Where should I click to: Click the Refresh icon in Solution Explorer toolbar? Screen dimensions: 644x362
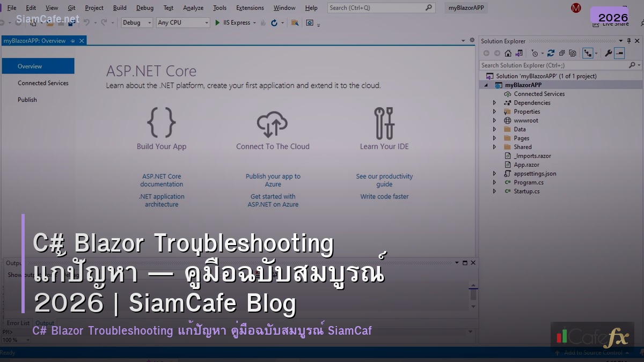pos(551,53)
